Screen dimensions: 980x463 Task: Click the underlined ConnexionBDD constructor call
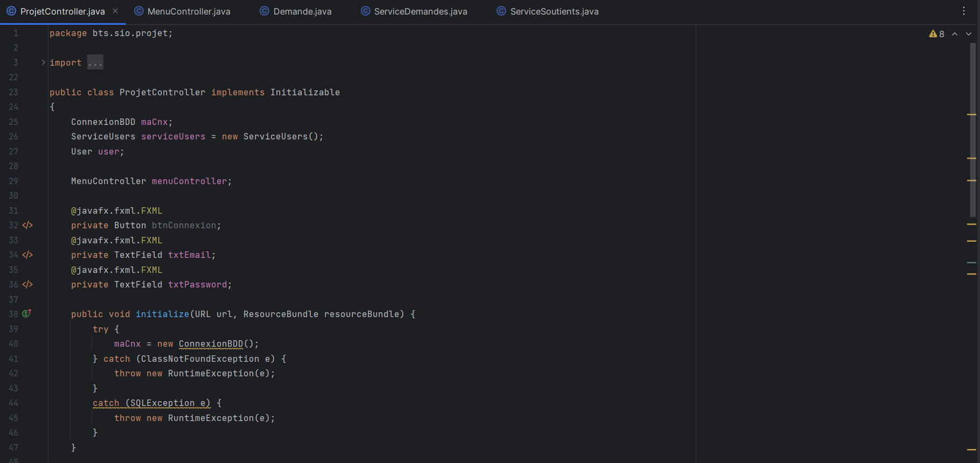tap(211, 344)
